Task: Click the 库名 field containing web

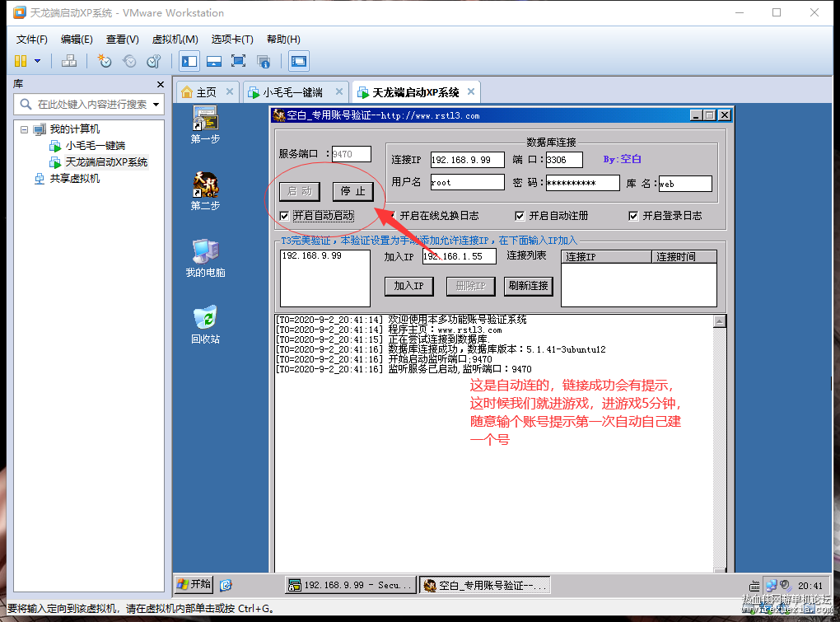Action: [x=685, y=184]
